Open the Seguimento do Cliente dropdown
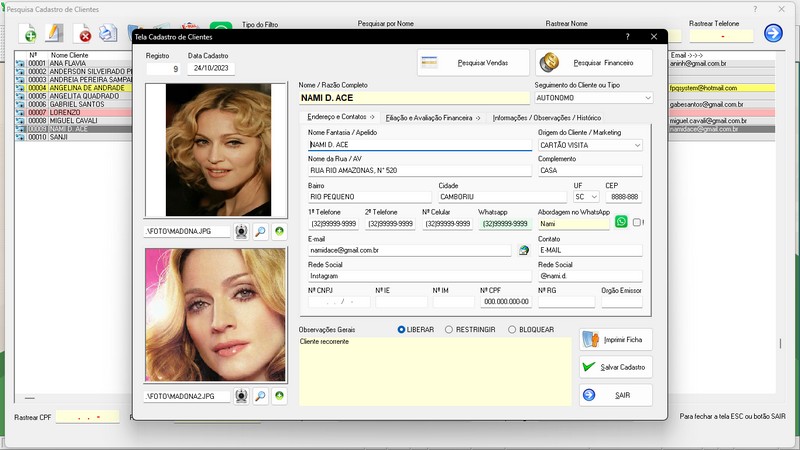This screenshot has width=800, height=450. click(x=648, y=98)
